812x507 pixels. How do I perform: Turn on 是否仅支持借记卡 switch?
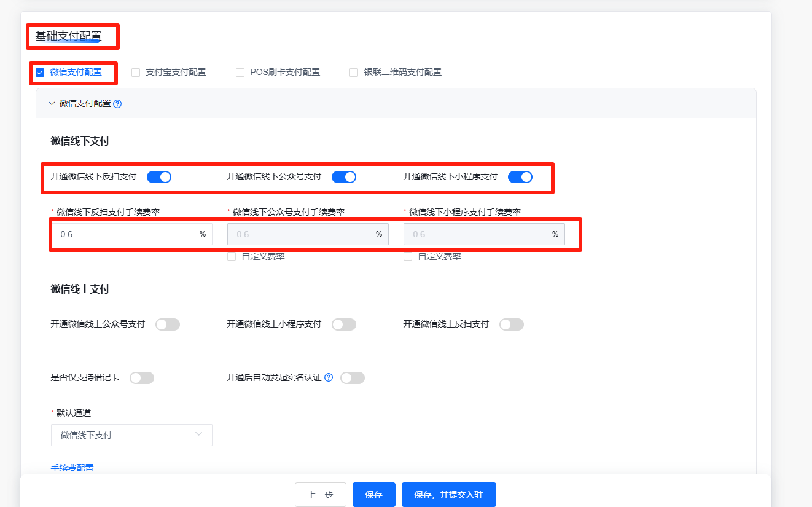pos(142,378)
